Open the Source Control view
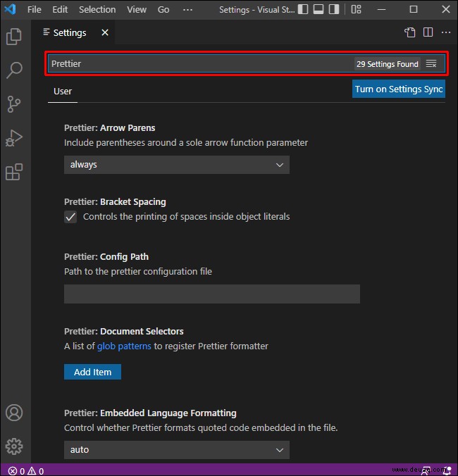 [14, 104]
